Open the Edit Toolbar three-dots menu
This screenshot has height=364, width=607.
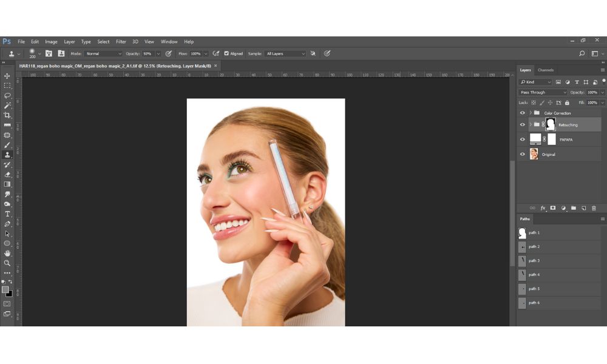[x=7, y=273]
